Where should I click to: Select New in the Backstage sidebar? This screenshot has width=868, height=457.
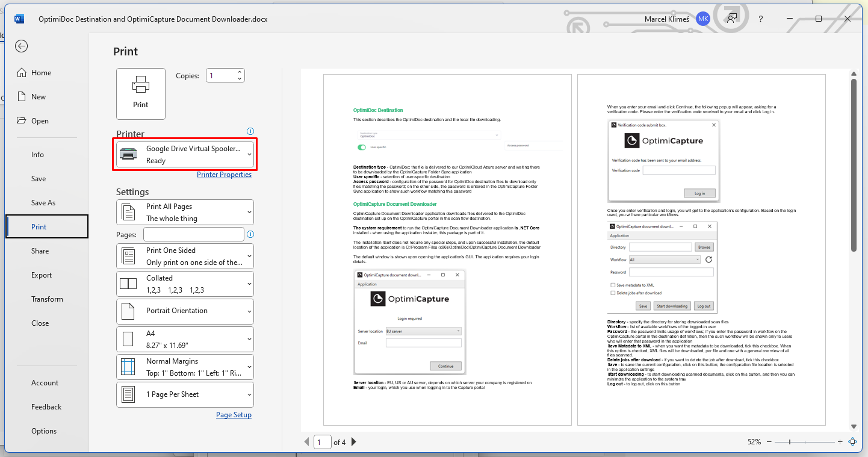click(x=47, y=97)
